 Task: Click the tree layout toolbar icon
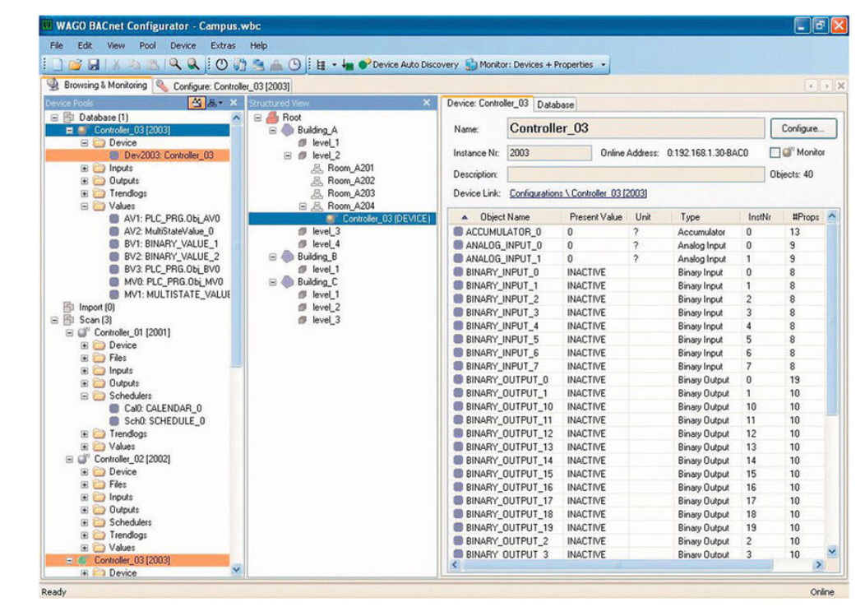[321, 65]
